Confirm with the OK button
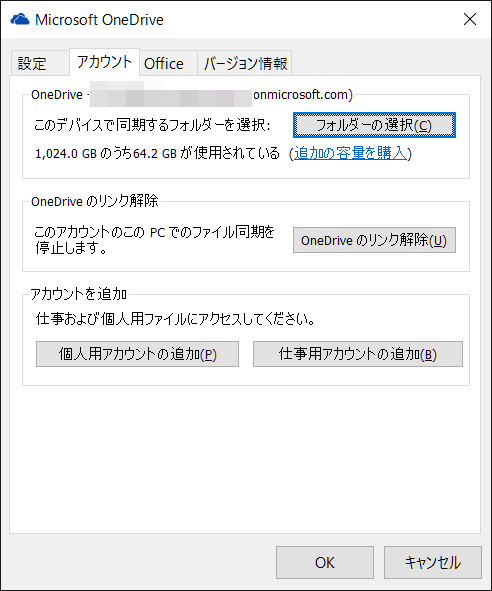The width and height of the screenshot is (492, 591). coord(325,562)
